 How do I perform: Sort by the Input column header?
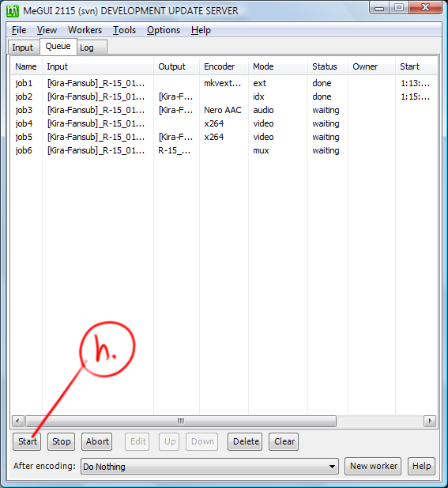[98, 66]
